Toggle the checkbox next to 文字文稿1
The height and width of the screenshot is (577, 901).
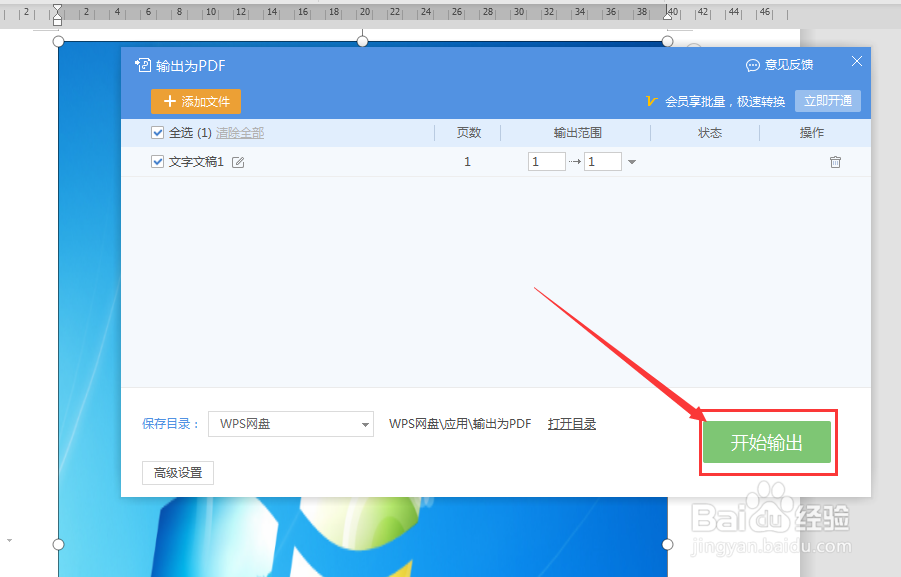point(157,161)
